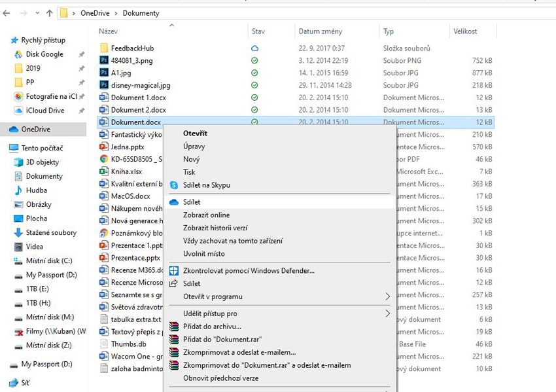
Task: Click the iCloud Drive icon in sidebar
Action: click(18, 110)
